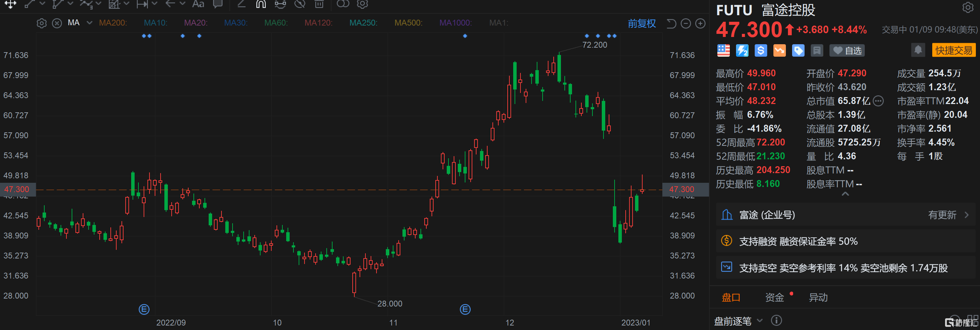980x330 pixels.
Task: Select the wave polyline drawing tool
Action: coord(86,4)
